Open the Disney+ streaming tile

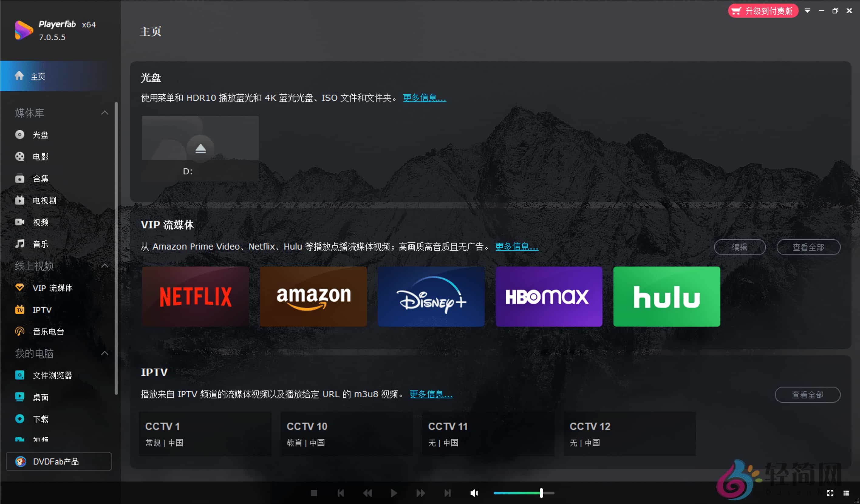click(x=431, y=297)
